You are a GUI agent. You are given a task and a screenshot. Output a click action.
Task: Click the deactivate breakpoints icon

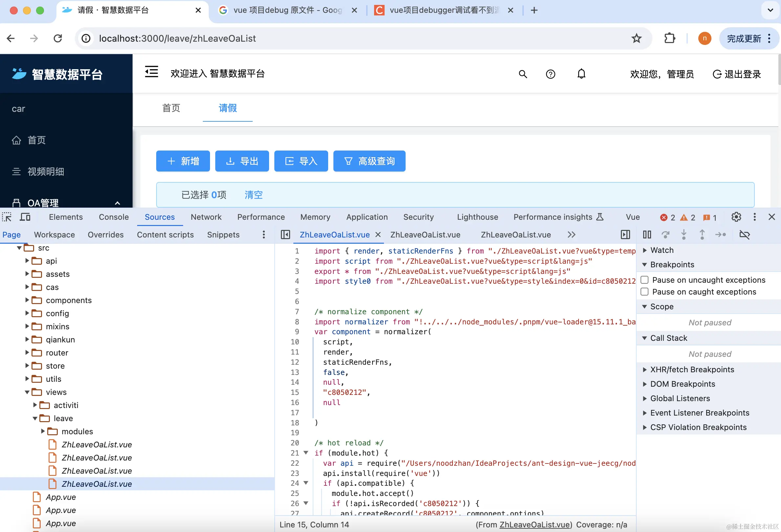click(x=744, y=235)
